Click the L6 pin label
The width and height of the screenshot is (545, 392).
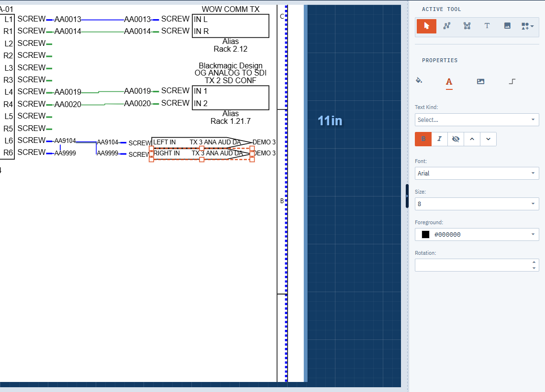pos(8,141)
